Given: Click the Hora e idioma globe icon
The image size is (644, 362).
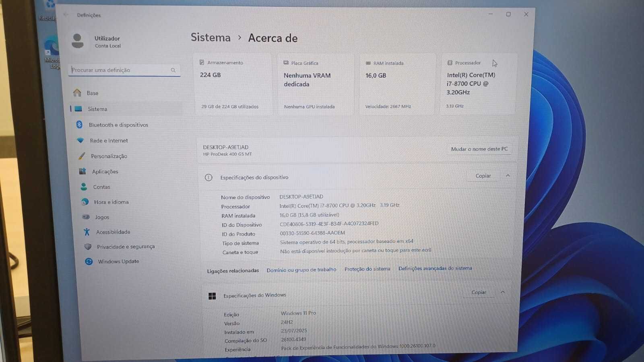Looking at the screenshot, I should 85,202.
